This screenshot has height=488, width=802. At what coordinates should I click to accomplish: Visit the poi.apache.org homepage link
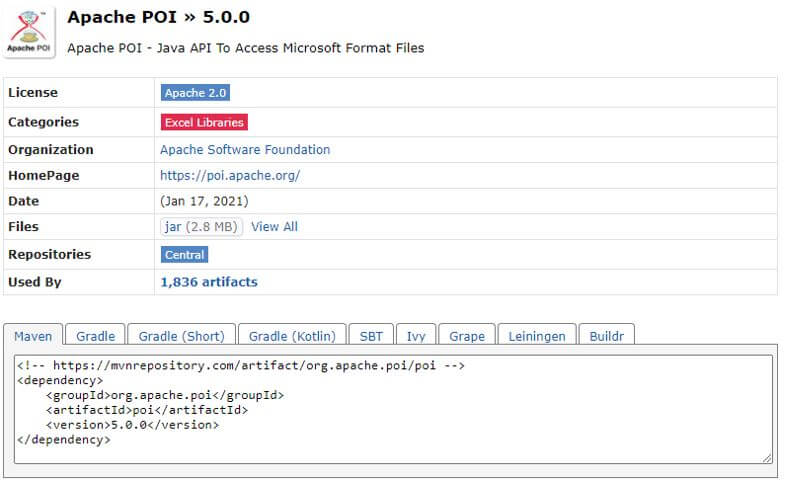[x=230, y=175]
